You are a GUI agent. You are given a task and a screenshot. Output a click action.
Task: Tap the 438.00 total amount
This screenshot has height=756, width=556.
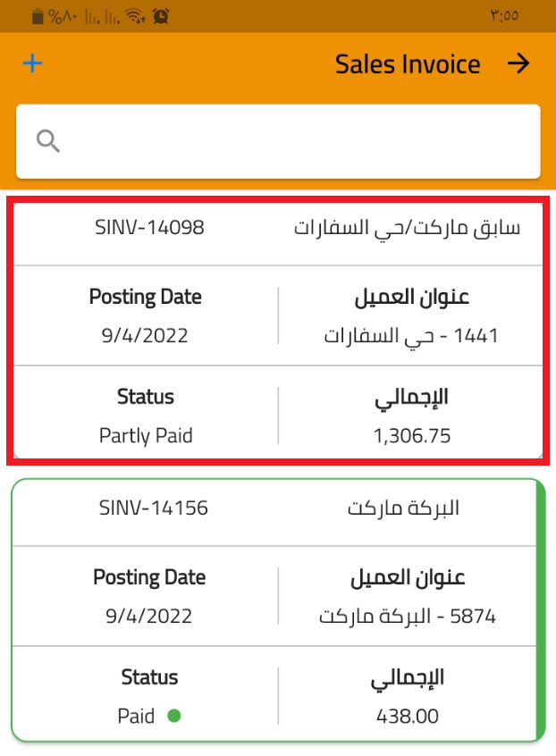(x=409, y=716)
